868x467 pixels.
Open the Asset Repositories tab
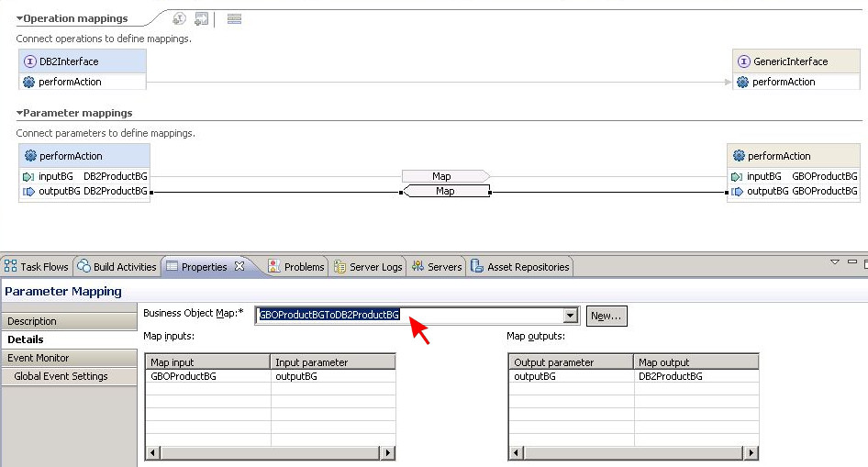[x=520, y=267]
